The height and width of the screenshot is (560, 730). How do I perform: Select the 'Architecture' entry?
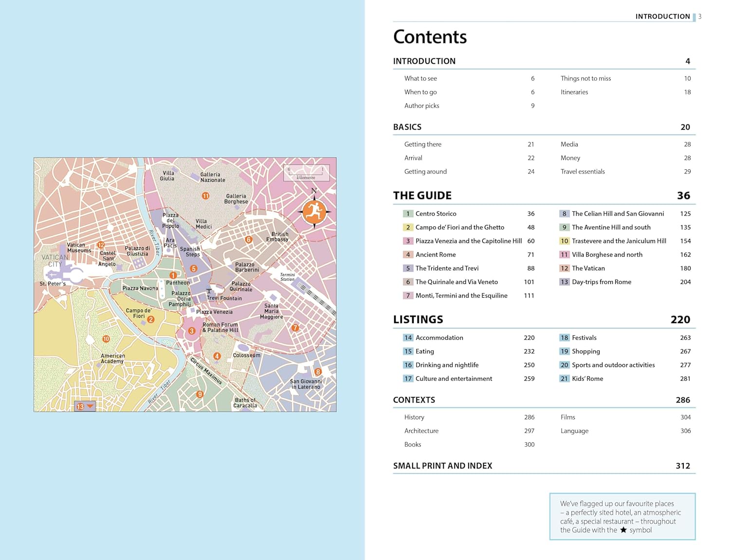click(421, 431)
